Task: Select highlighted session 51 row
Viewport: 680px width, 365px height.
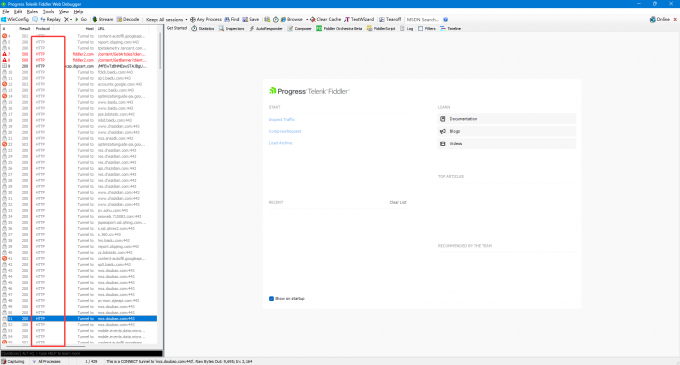Action: coord(79,319)
